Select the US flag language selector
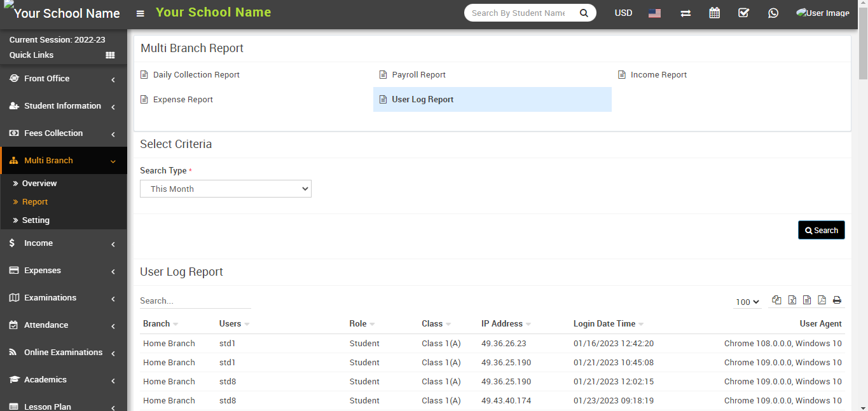This screenshot has height=411, width=868. pyautogui.click(x=654, y=13)
